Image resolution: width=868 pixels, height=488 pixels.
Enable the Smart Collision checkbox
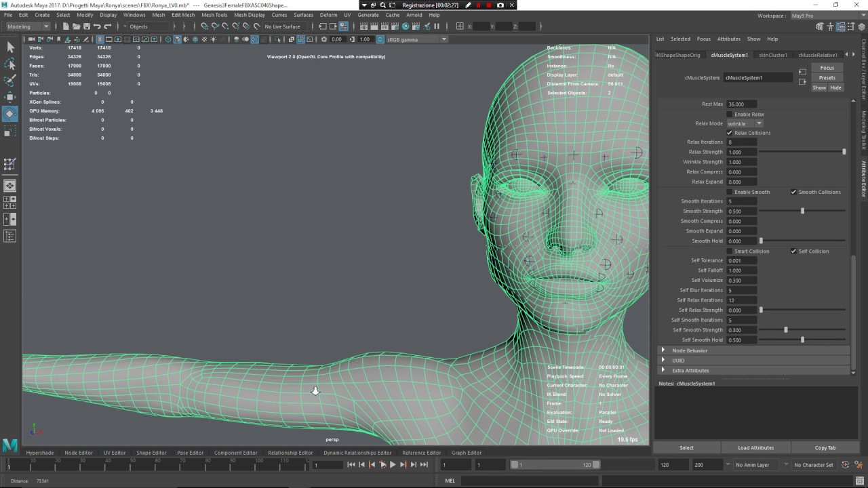point(730,251)
